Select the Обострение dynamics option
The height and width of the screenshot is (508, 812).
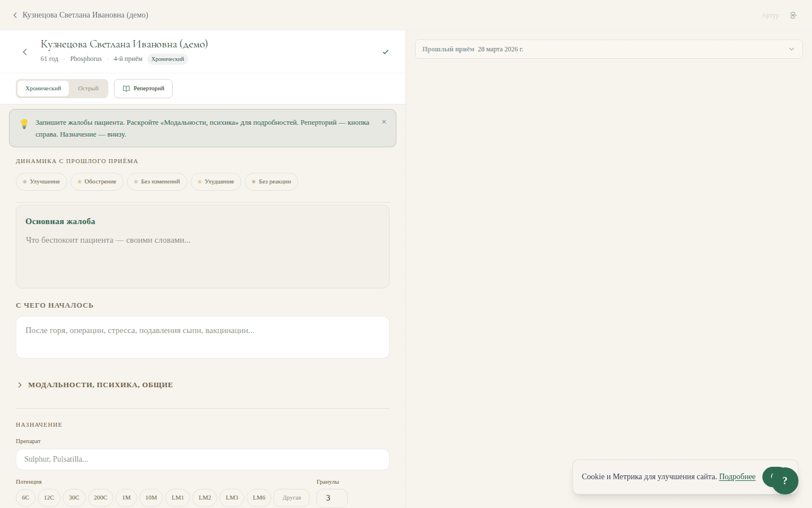click(x=97, y=182)
